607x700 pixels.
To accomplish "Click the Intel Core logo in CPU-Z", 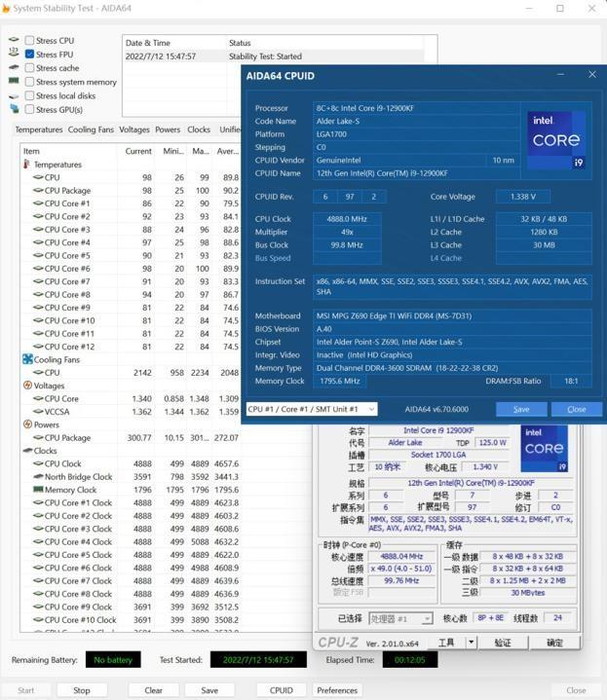I will pyautogui.click(x=544, y=449).
